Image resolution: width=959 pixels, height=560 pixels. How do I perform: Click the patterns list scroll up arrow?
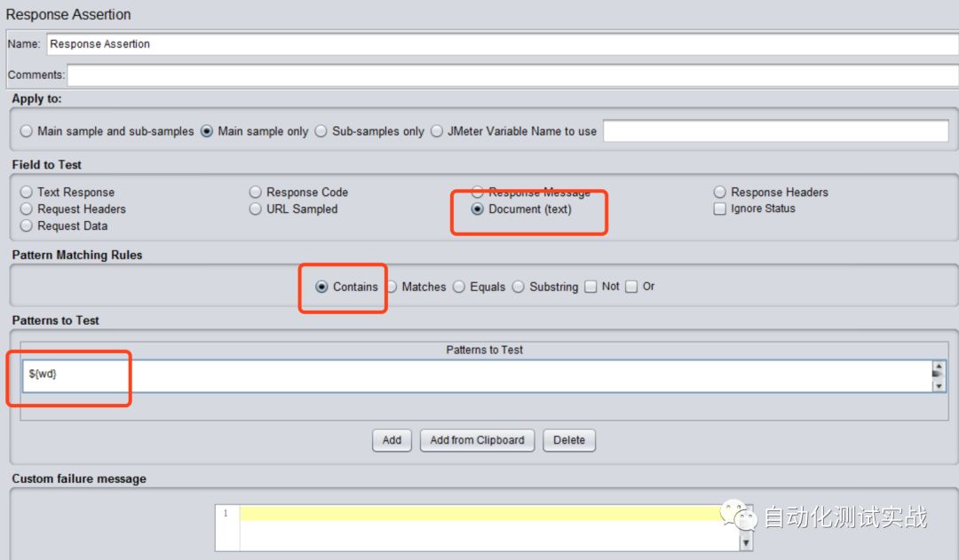click(939, 368)
